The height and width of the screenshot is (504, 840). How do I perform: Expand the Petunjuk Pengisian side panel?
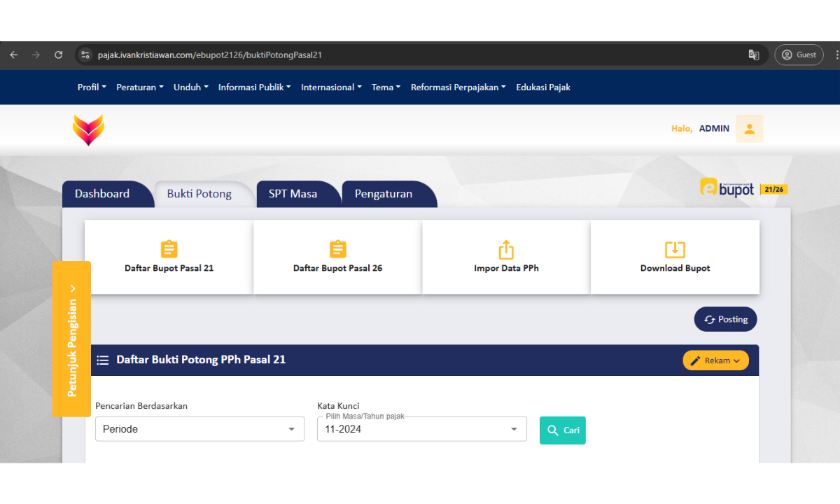[72, 339]
